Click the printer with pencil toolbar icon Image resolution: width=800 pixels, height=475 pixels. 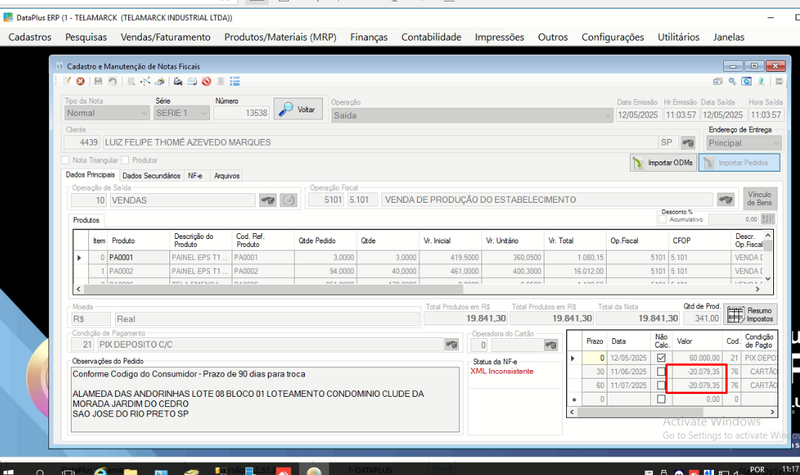coord(160,81)
